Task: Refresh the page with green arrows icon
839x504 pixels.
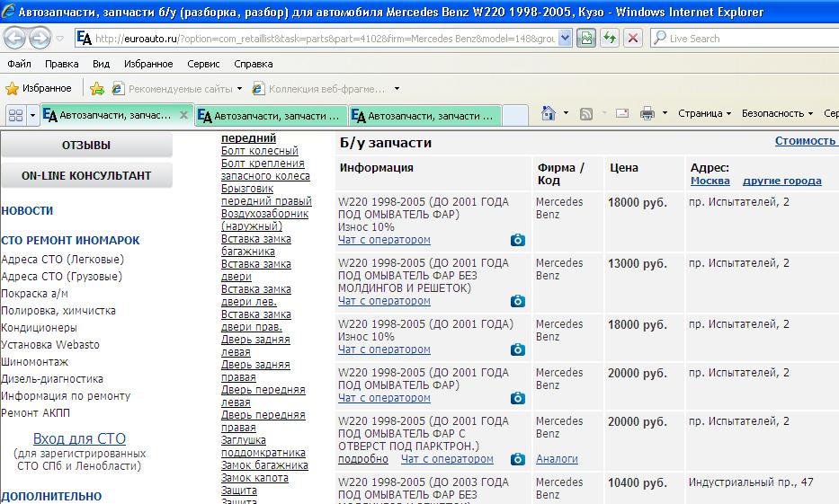Action: tap(610, 39)
